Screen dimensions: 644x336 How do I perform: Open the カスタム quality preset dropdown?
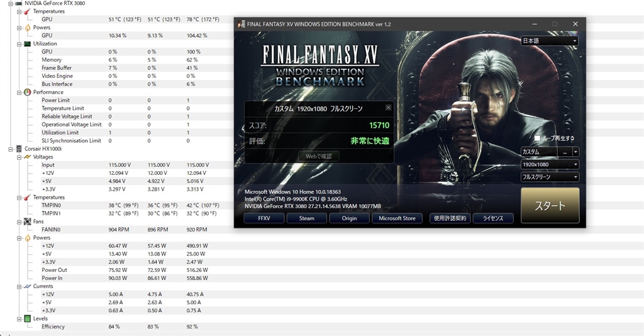point(575,152)
